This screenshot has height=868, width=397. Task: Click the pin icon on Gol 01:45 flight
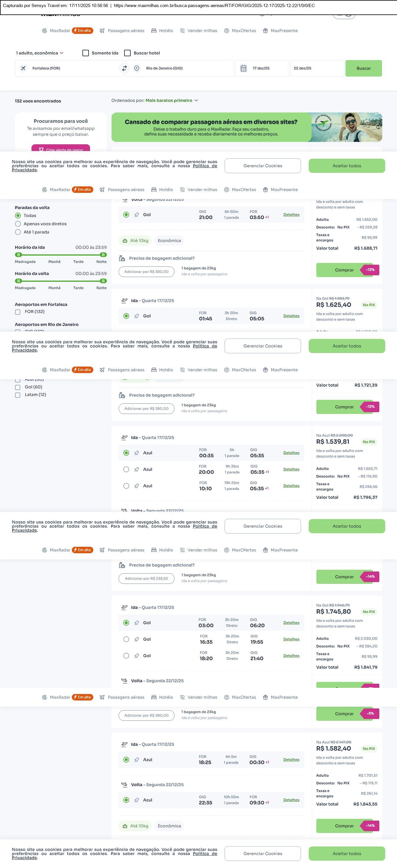tap(137, 316)
